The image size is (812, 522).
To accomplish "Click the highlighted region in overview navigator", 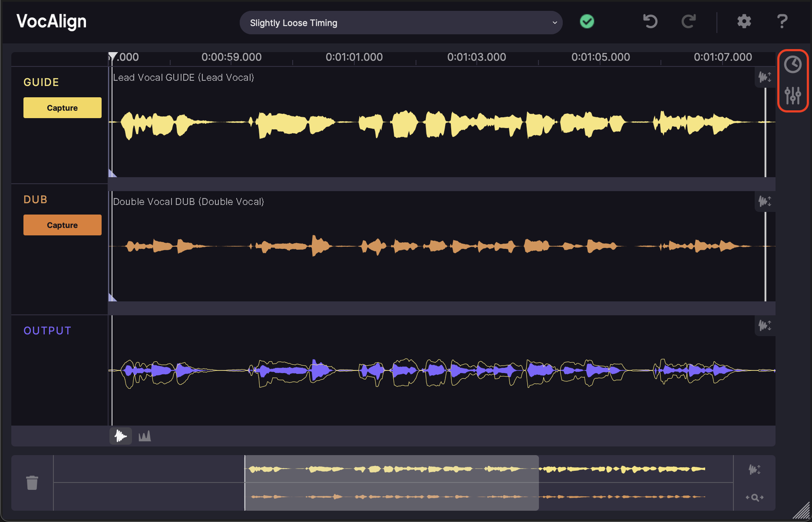I will tap(391, 482).
